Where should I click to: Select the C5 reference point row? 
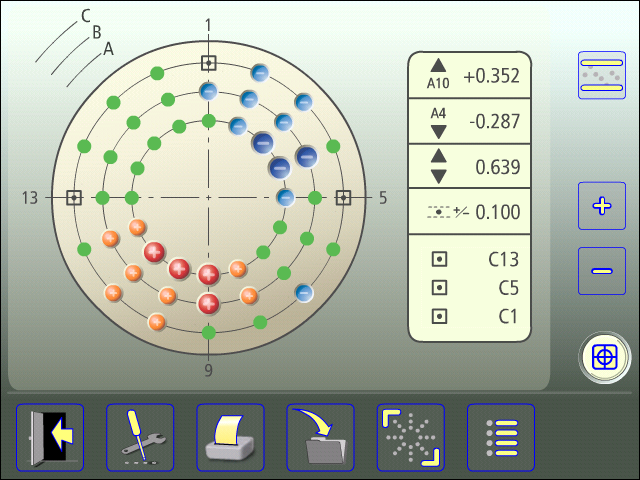(477, 288)
